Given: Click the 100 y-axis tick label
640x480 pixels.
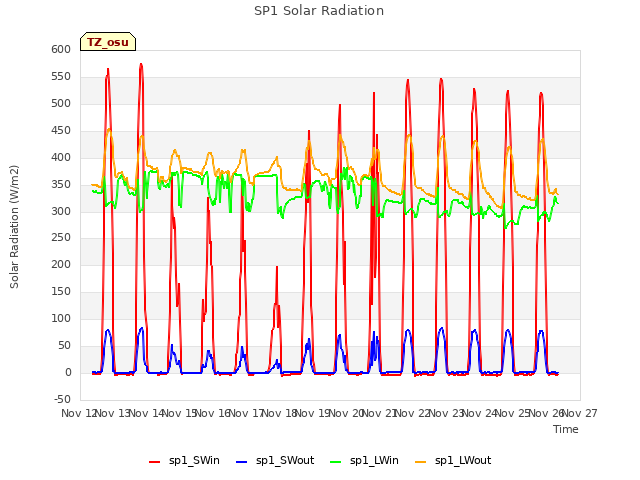Looking at the screenshot, I should [61, 318].
